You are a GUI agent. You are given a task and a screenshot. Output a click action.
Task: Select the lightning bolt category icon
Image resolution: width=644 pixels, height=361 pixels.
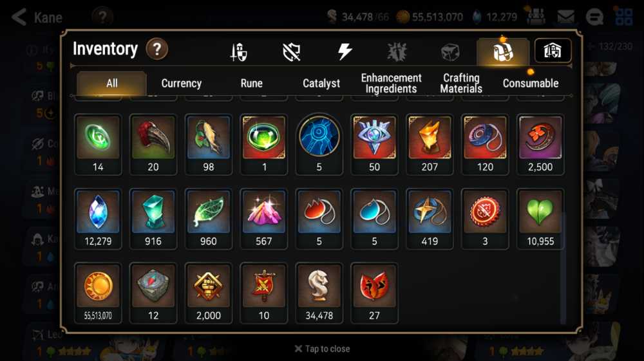[x=345, y=51]
